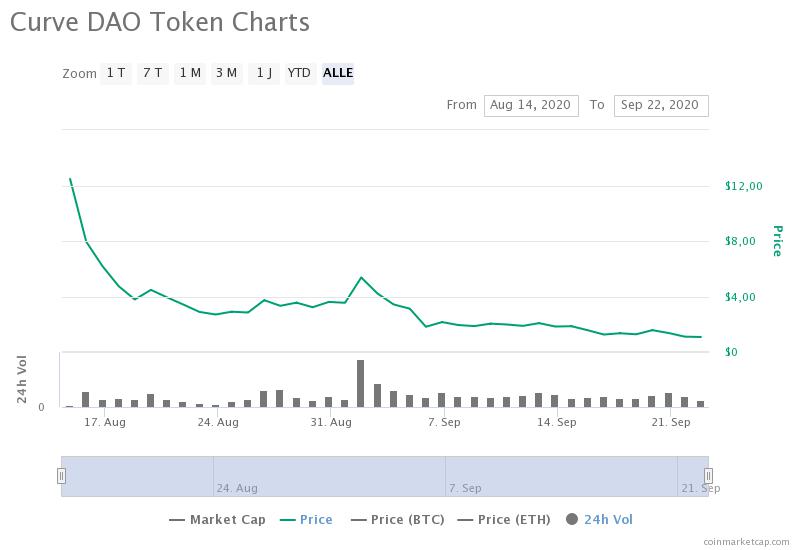Click the From date field
The height and width of the screenshot is (550, 800).
pyautogui.click(x=531, y=105)
